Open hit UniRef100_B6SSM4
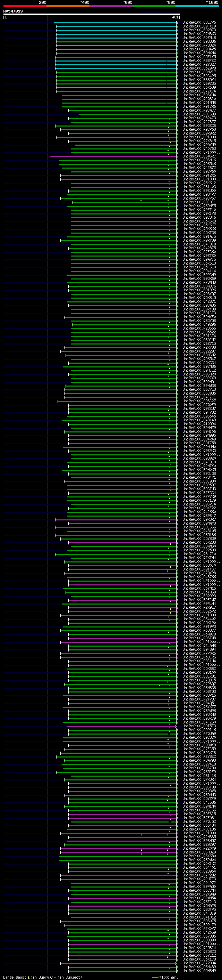 click(x=199, y=891)
